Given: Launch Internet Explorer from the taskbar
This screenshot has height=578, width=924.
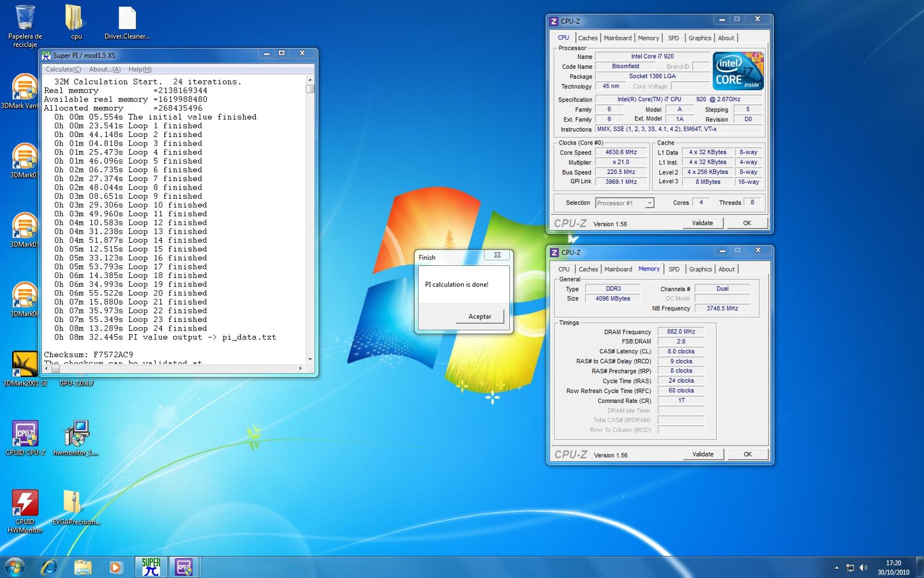Looking at the screenshot, I should [49, 567].
